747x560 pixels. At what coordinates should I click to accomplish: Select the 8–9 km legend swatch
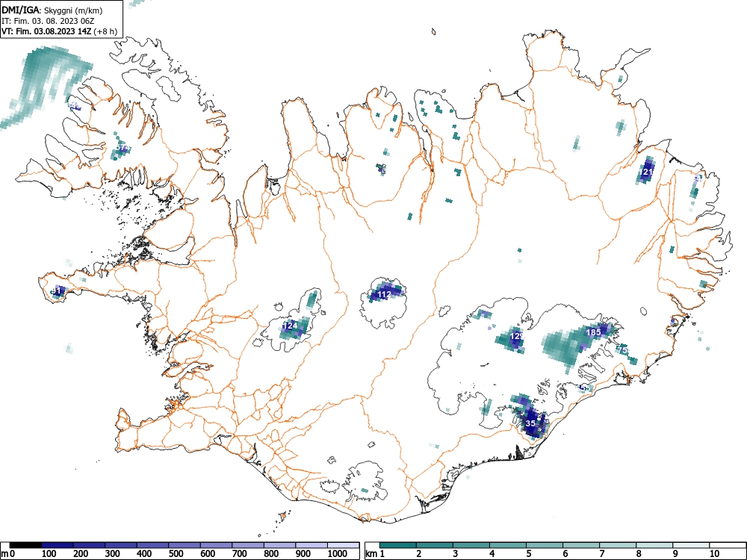(x=654, y=545)
